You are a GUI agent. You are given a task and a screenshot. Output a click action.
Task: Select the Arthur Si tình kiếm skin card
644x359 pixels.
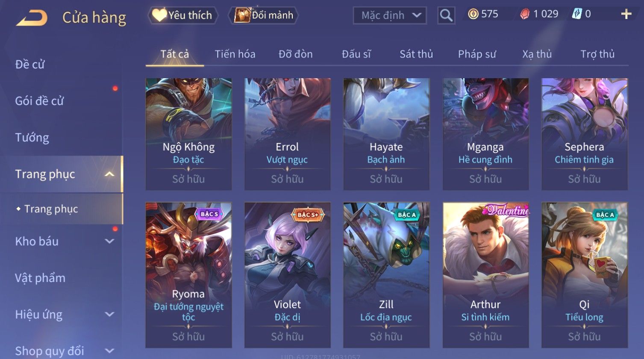tap(485, 275)
